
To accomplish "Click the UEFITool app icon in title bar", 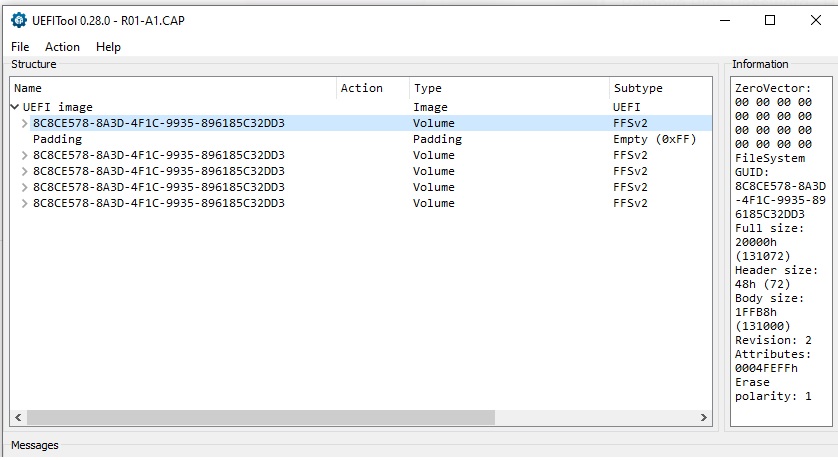I will 18,20.
